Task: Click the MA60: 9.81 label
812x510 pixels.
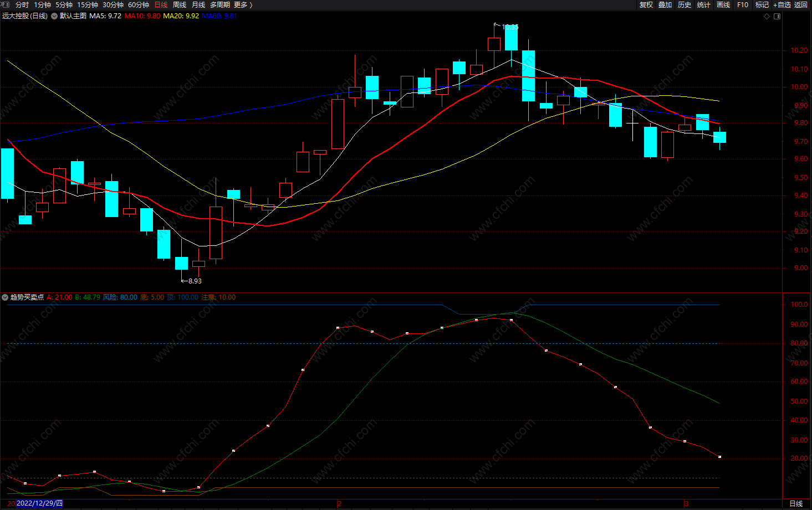Action: (x=219, y=16)
